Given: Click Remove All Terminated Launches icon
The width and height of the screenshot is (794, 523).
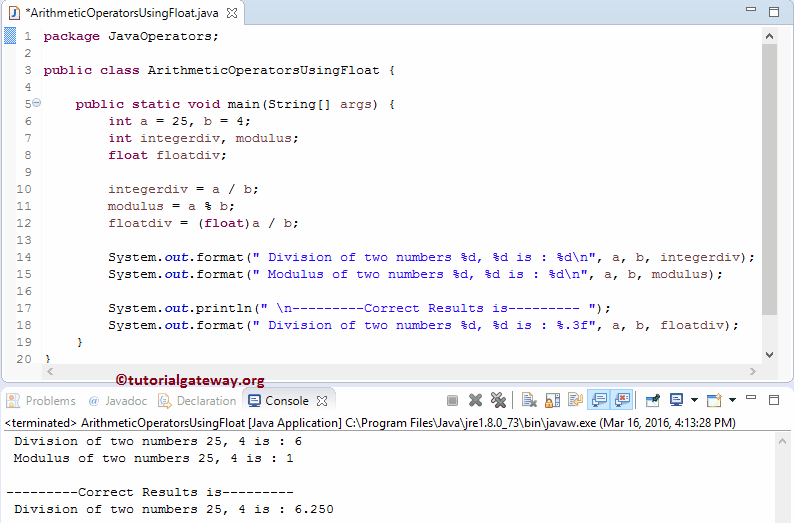Looking at the screenshot, I should (x=498, y=400).
